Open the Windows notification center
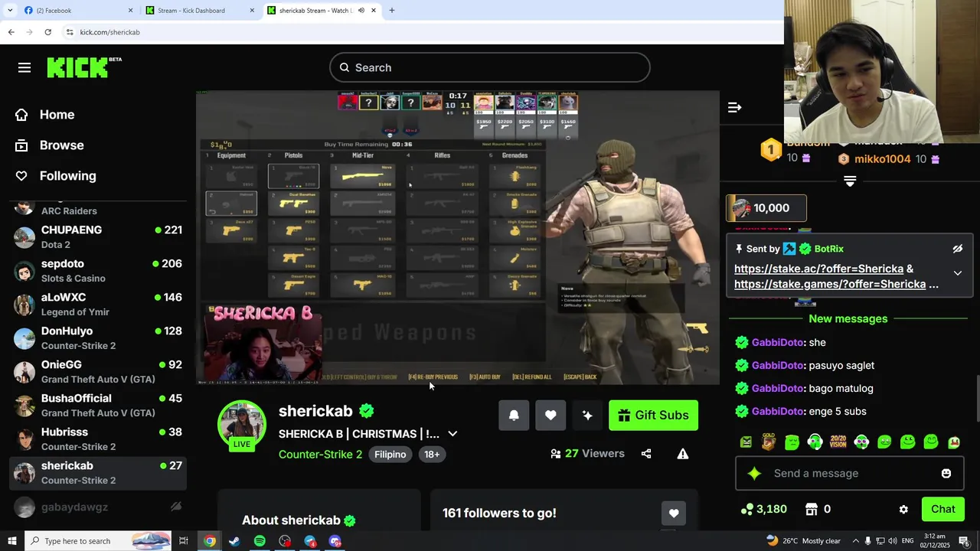Screen dimensions: 980x551 click(965, 541)
